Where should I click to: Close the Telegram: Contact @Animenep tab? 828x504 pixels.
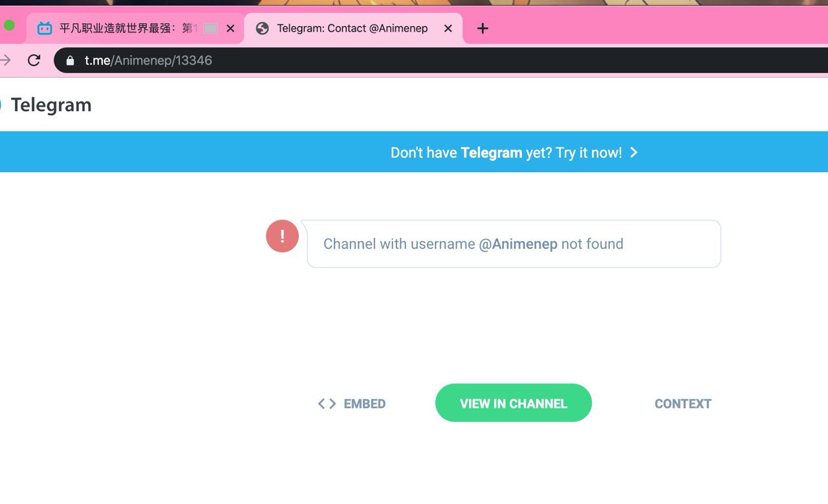448,28
